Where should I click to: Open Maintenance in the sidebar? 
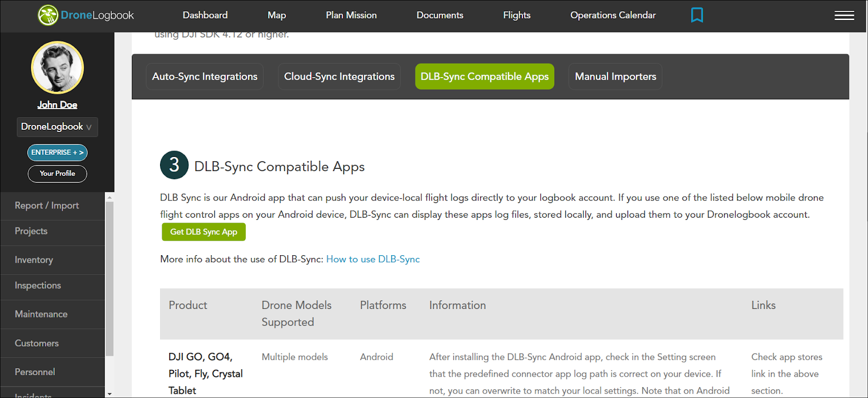coord(53,314)
